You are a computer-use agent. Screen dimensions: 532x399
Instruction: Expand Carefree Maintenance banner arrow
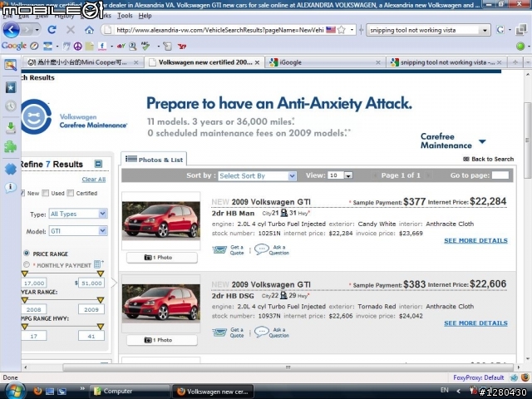482,141
